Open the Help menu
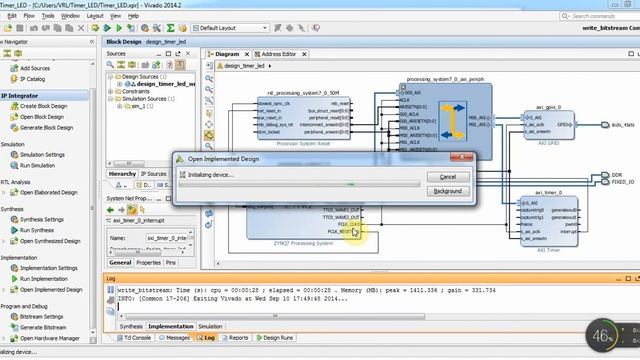Screen dimensions: 640x360 pos(133,16)
